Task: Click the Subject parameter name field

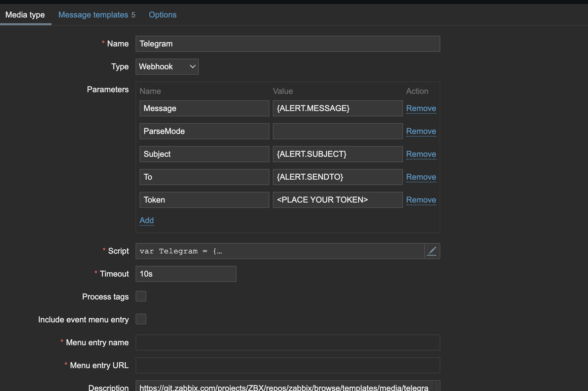Action: tap(205, 154)
